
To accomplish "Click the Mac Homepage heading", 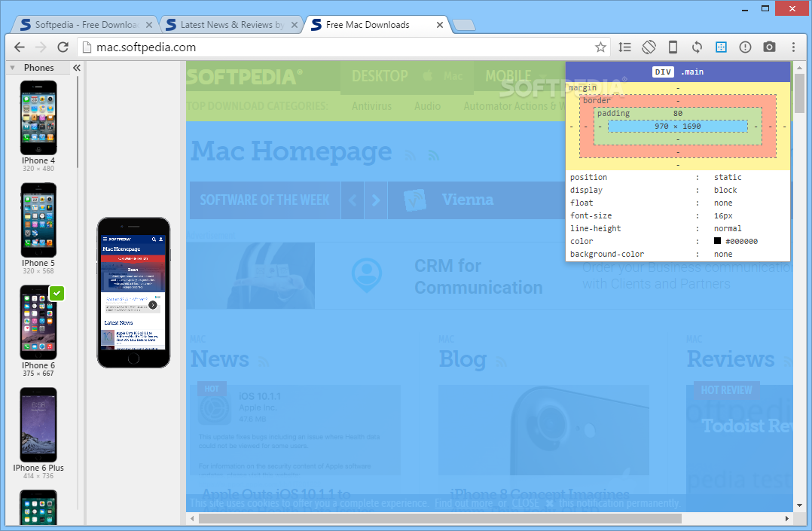I will (291, 152).
